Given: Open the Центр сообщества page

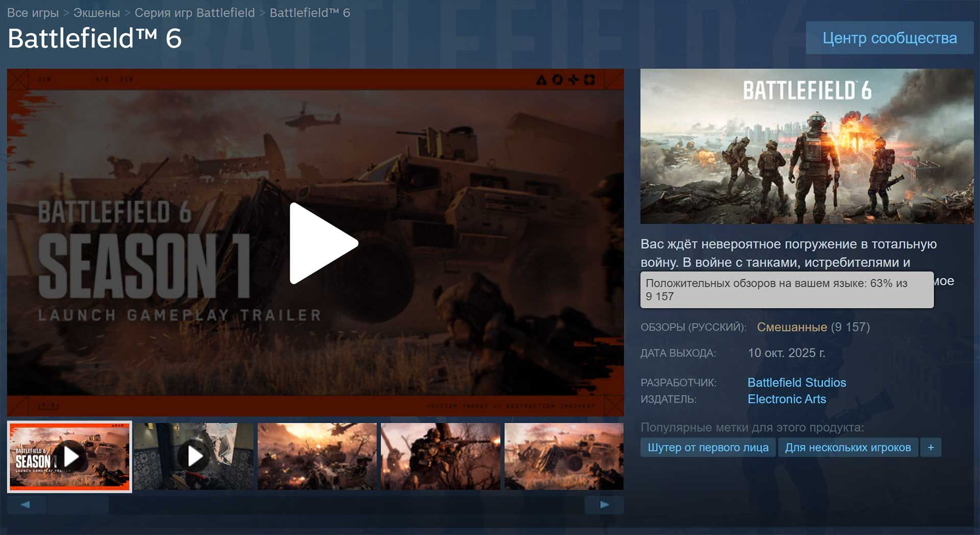Looking at the screenshot, I should (890, 38).
